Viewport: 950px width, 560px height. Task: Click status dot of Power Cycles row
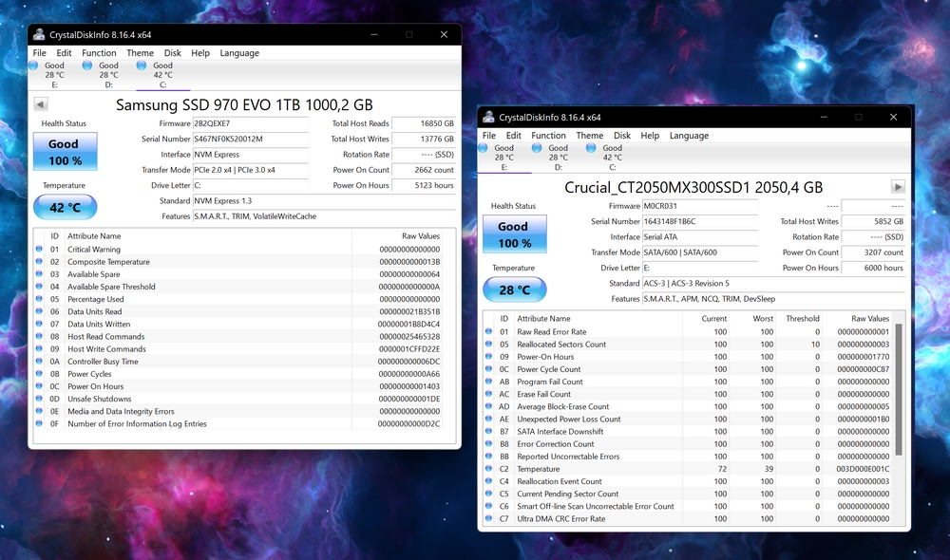39,374
